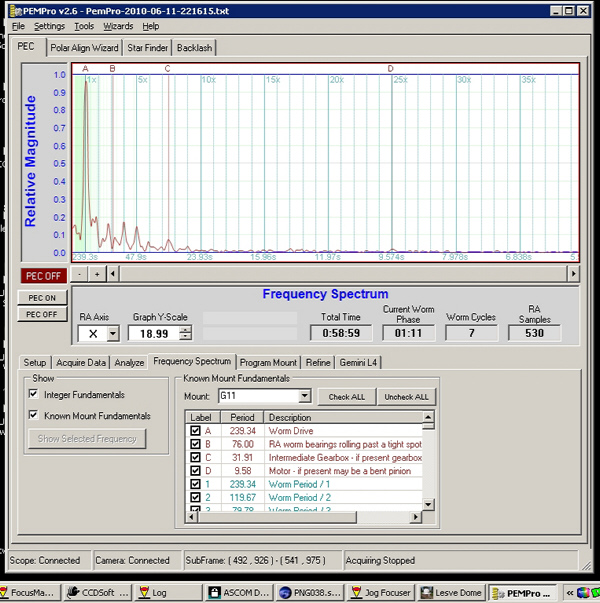The height and width of the screenshot is (603, 600).
Task: Uncheck row D Motor checkbox
Action: pos(195,471)
